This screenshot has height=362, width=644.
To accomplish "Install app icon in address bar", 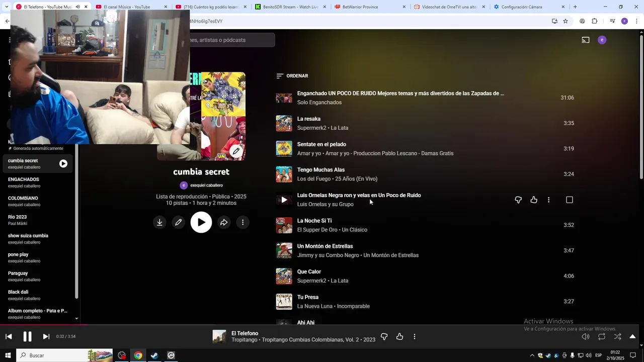I will (x=554, y=21).
